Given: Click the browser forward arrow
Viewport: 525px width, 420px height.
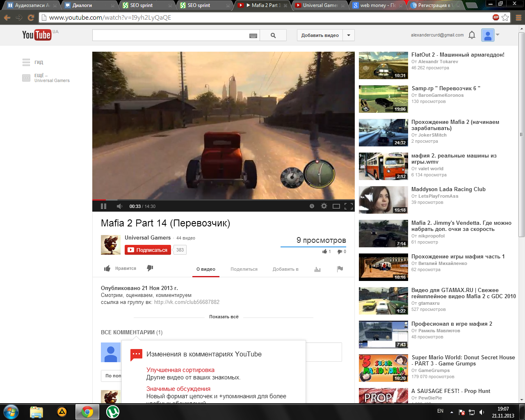Looking at the screenshot, I should (x=19, y=18).
